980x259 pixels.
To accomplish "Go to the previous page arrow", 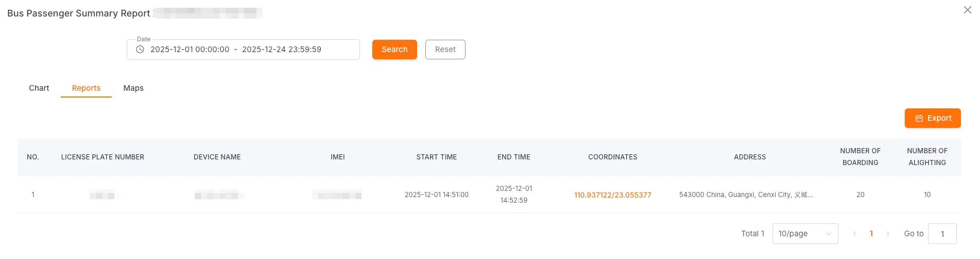I will [854, 234].
